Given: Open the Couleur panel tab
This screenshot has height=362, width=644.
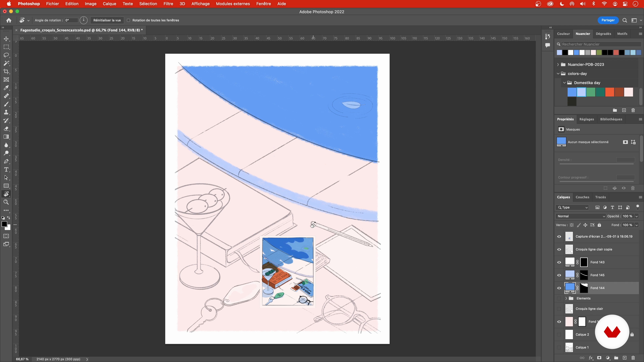Looking at the screenshot, I should tap(563, 34).
